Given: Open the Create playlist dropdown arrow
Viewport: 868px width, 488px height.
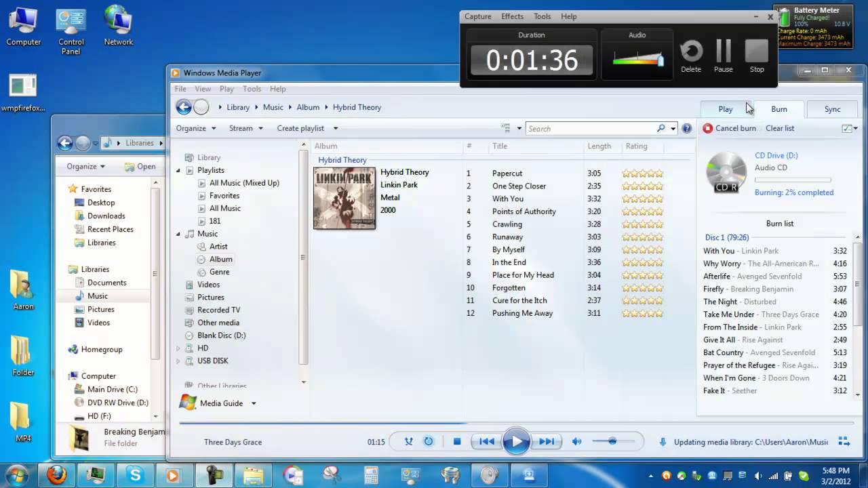Looking at the screenshot, I should pyautogui.click(x=335, y=128).
